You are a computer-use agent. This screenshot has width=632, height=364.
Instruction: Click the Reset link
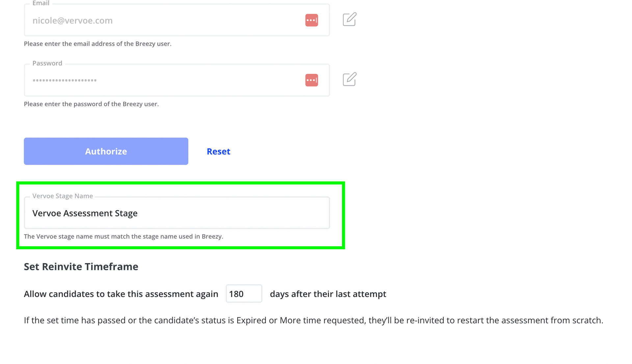tap(219, 151)
